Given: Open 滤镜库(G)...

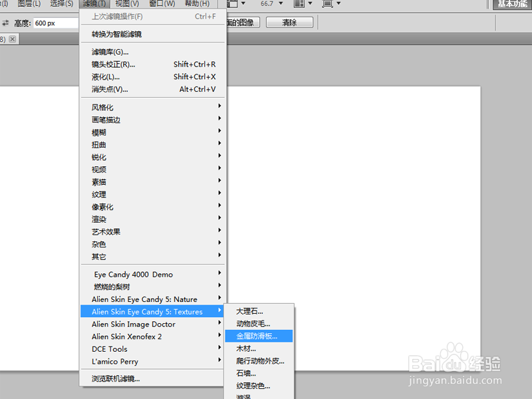Looking at the screenshot, I should pos(153,52).
